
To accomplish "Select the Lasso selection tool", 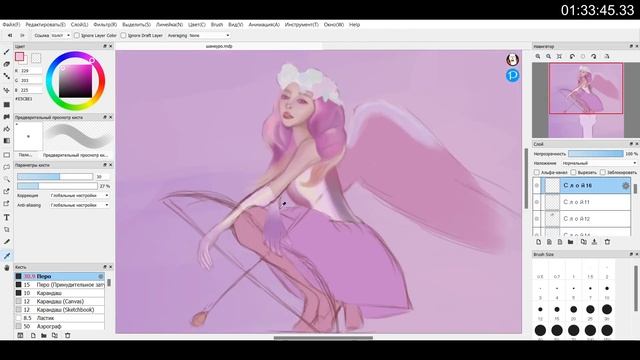I will pyautogui.click(x=7, y=167).
